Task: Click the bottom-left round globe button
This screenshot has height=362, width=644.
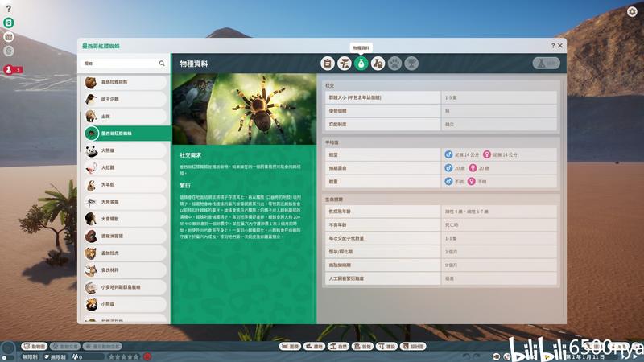Action: coord(8,348)
